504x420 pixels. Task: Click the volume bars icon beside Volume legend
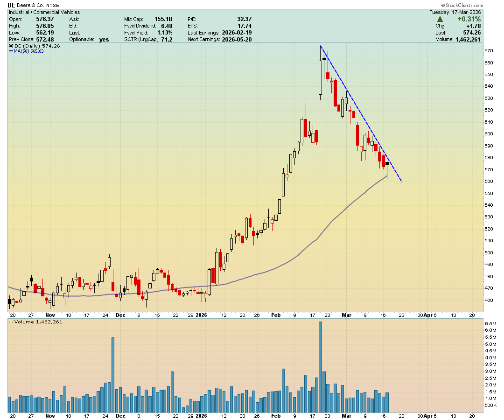click(11, 322)
